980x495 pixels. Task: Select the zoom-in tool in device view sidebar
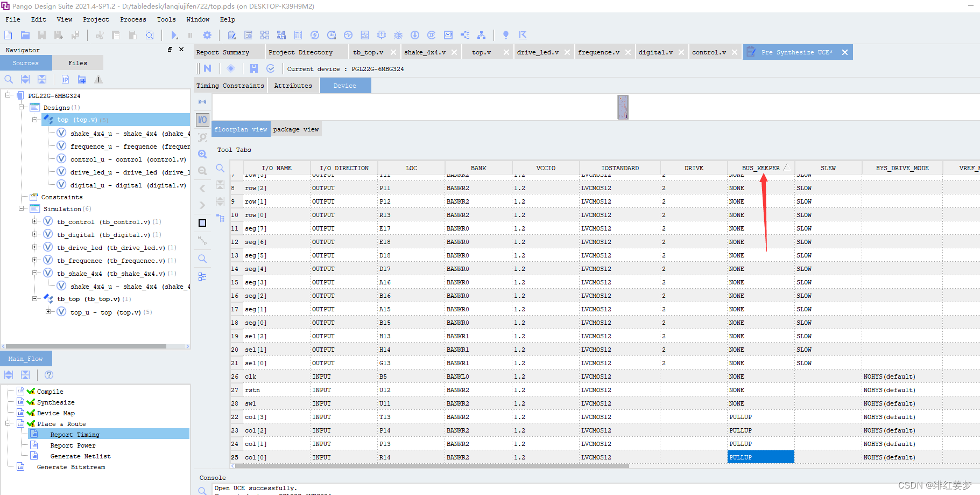[202, 154]
